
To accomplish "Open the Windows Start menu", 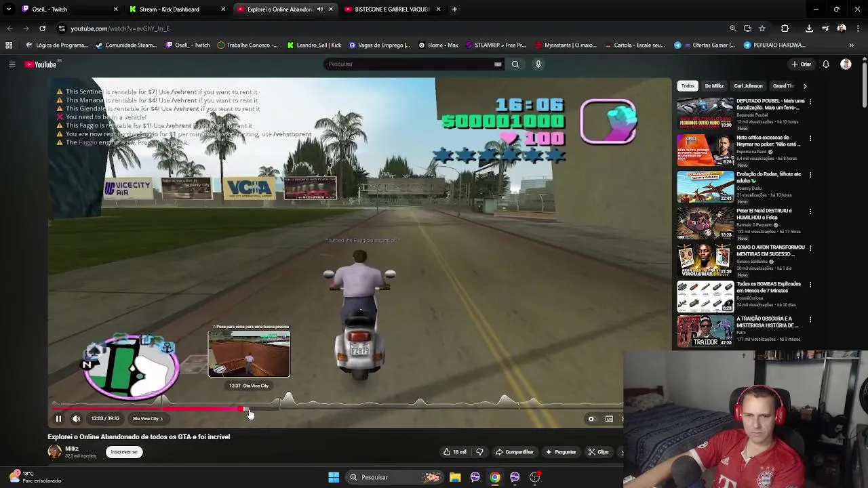I will click(334, 477).
